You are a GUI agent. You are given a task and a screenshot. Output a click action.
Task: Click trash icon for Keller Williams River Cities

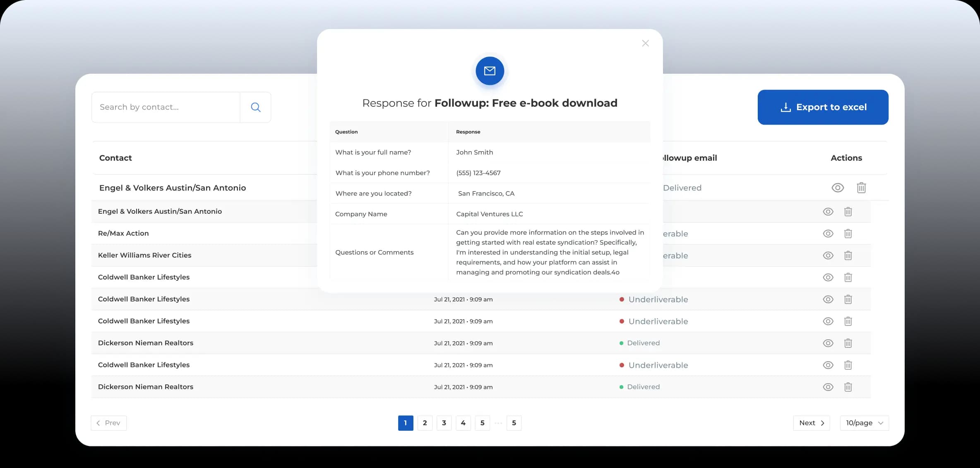pos(848,256)
